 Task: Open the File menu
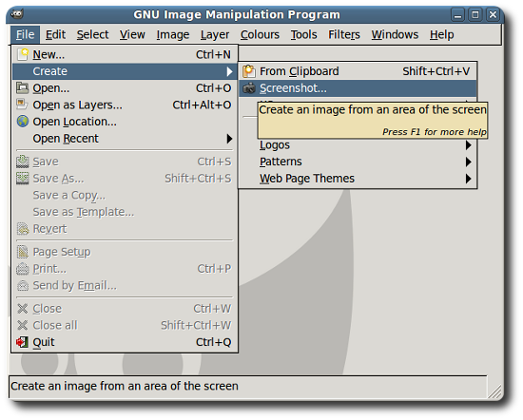(25, 34)
